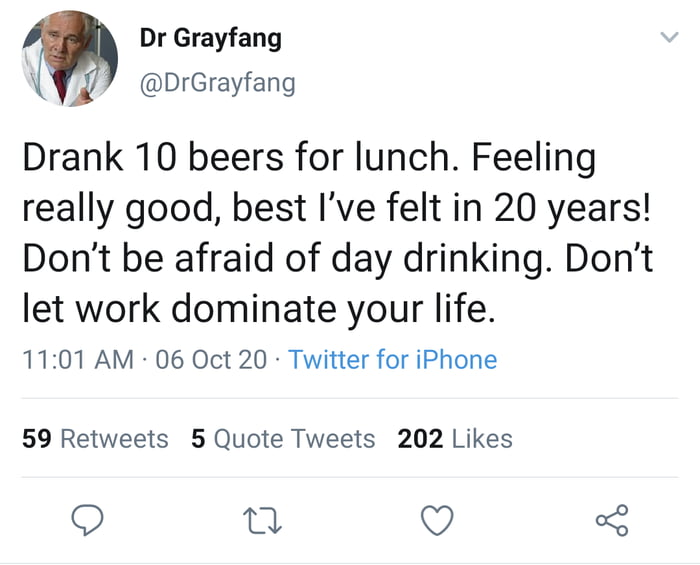Open the share icon options
700x565 pixels.
[x=611, y=520]
